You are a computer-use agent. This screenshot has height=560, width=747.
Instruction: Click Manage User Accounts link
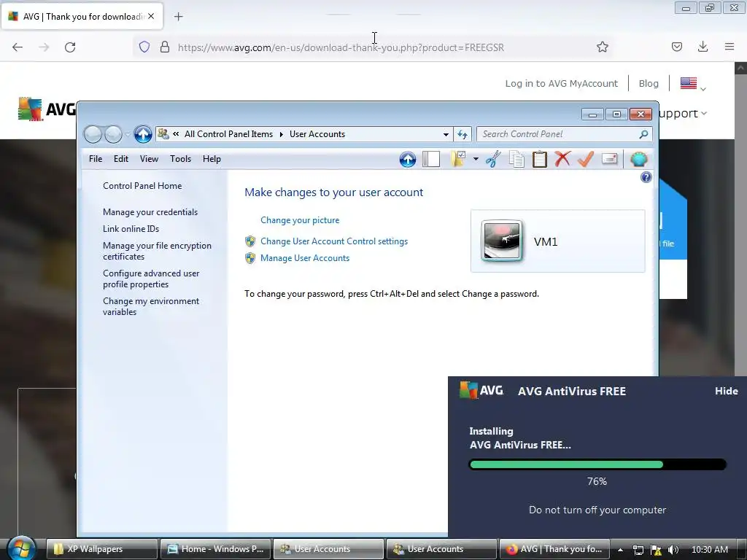[x=305, y=258]
